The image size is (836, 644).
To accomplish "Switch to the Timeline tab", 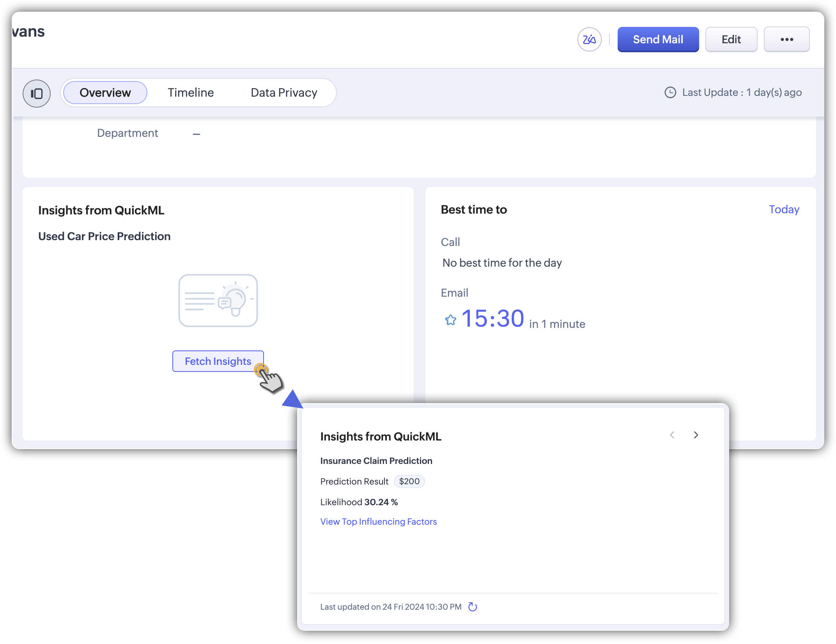I will click(191, 93).
